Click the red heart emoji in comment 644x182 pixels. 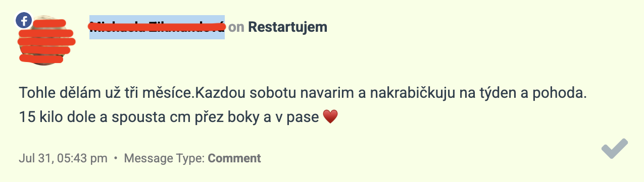329,117
